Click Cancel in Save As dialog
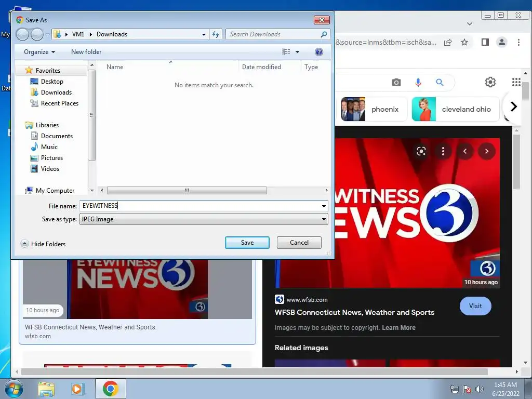532x399 pixels. click(x=299, y=243)
